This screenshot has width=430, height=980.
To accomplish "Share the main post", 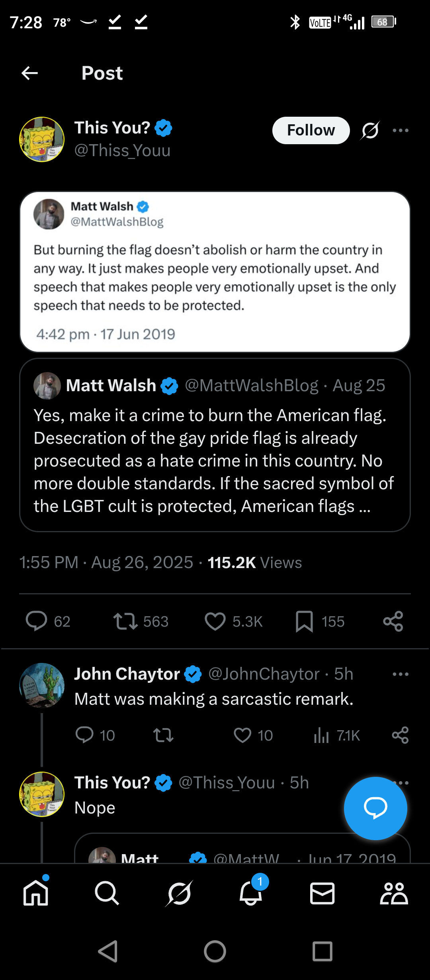I will point(393,621).
